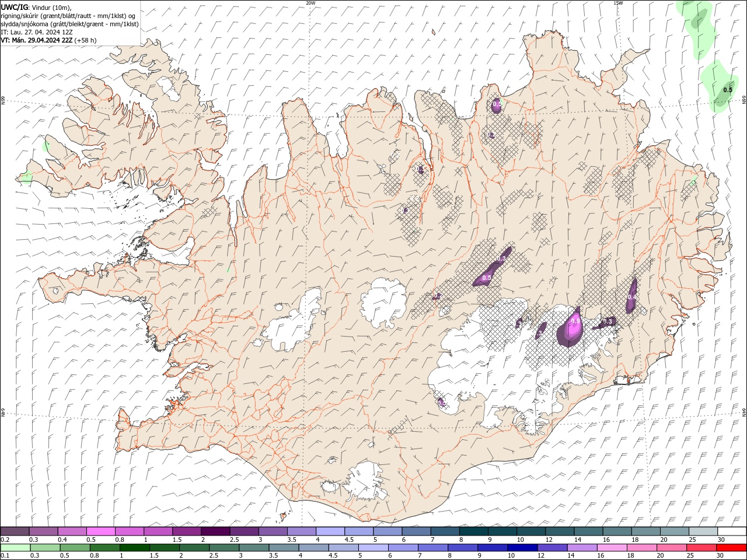Click the lilac 14–16 swatch in lower legend
747x560 pixels.
point(581,548)
